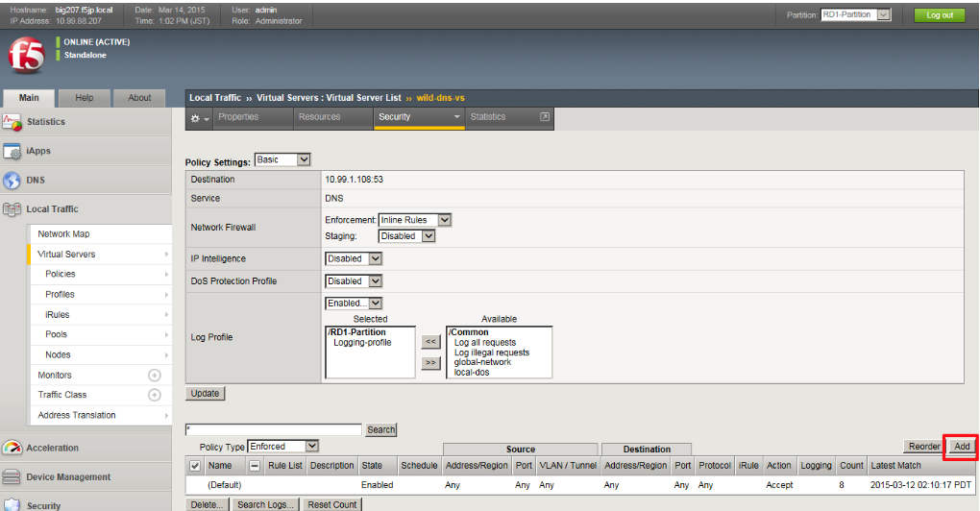The image size is (980, 511).
Task: Open the Device Management icon
Action: pos(12,477)
